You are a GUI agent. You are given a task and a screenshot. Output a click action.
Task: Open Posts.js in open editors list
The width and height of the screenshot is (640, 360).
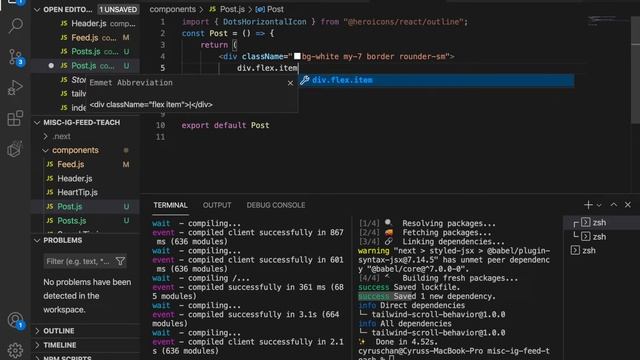pyautogui.click(x=86, y=51)
